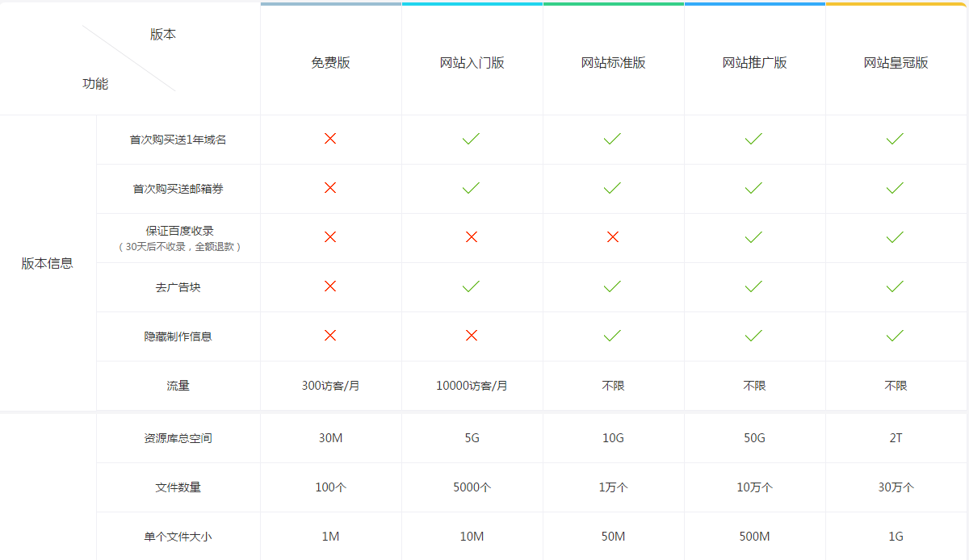Click red cross for 网站入门版 隐藏制作信息

(x=472, y=336)
